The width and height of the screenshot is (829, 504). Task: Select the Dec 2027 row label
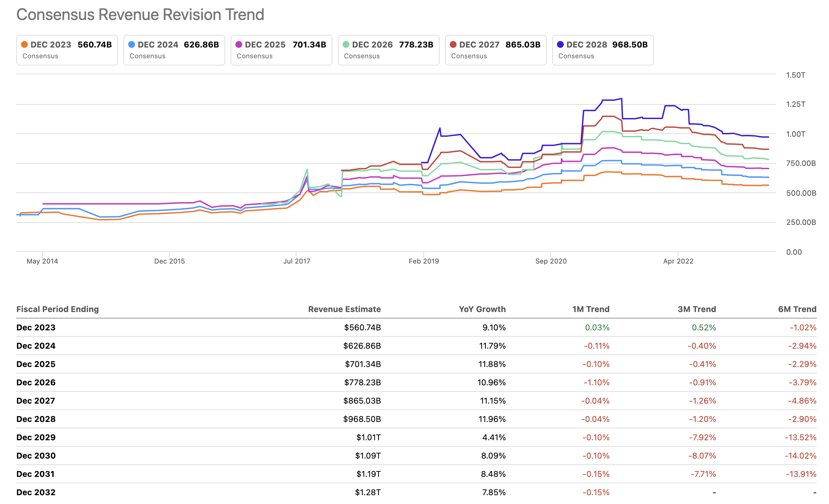pyautogui.click(x=36, y=401)
